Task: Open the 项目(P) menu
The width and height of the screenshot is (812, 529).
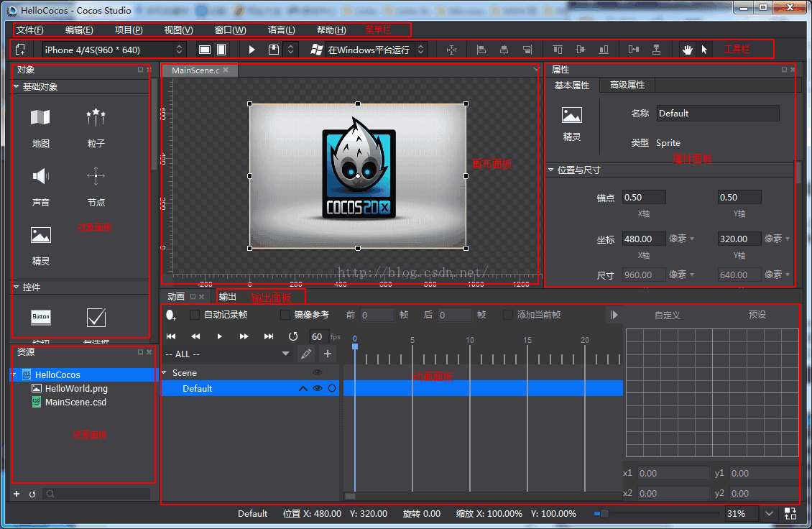Action: [129, 30]
